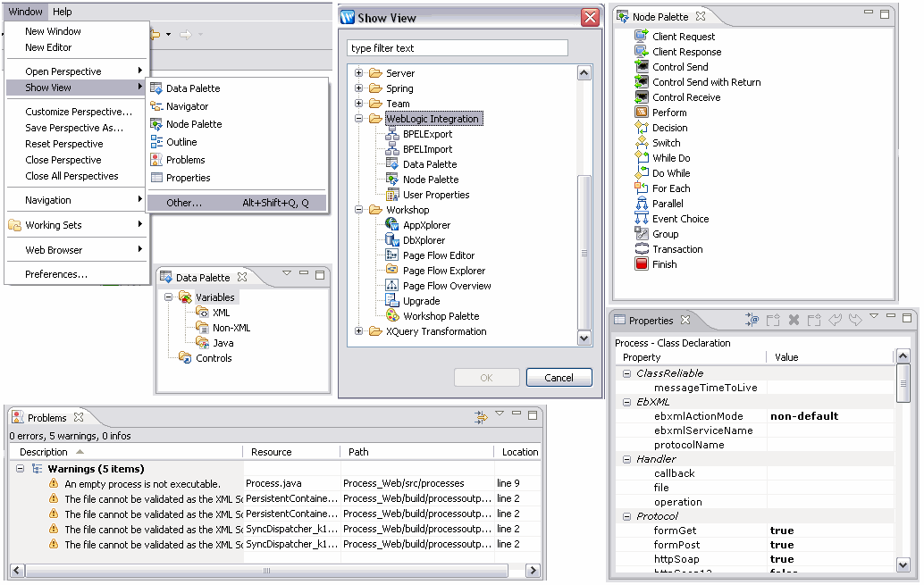Select User Properties in WebLogic Integration
The image size is (924, 585).
(436, 195)
